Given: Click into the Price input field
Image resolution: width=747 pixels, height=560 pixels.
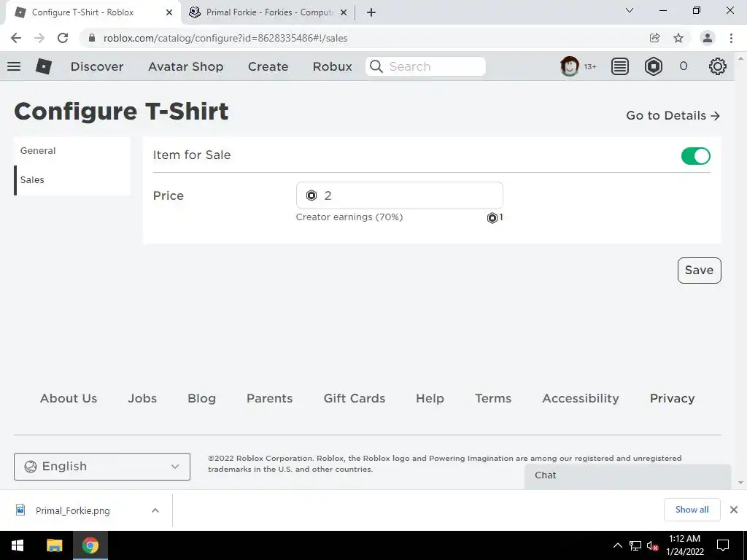Looking at the screenshot, I should pos(399,195).
